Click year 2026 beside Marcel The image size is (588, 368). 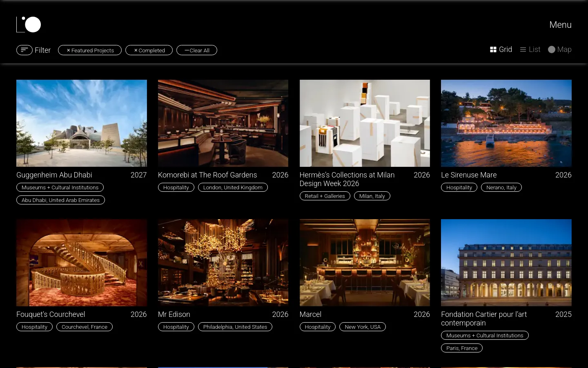coord(422,314)
